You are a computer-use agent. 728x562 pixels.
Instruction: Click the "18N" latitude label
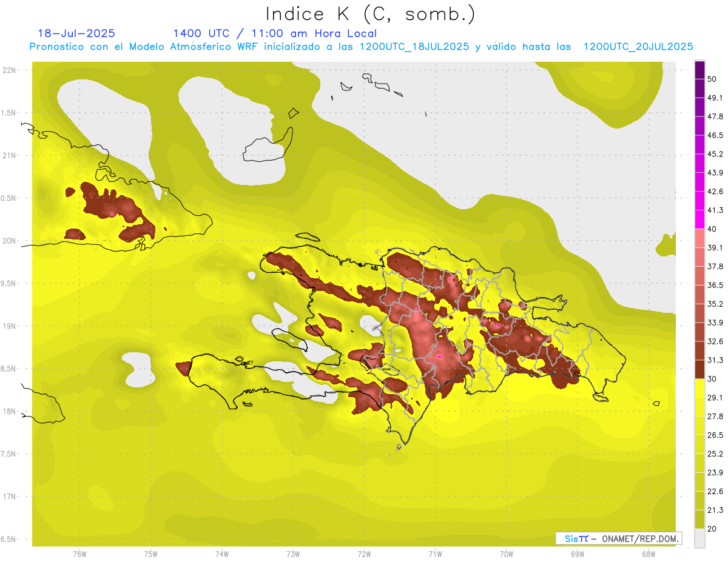9,412
